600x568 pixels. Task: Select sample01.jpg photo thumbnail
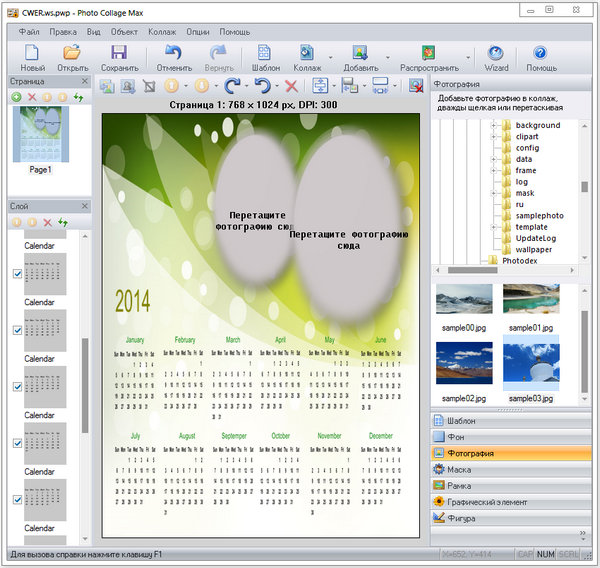[531, 300]
